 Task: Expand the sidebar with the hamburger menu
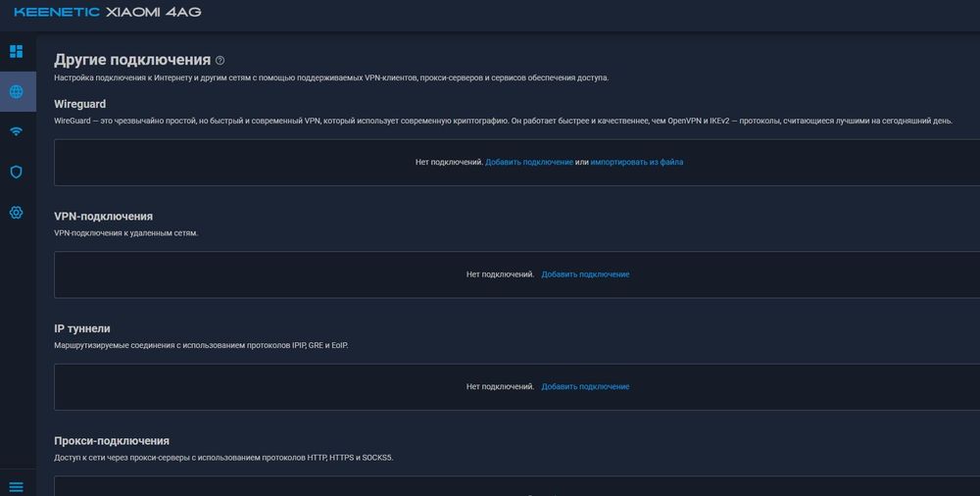[x=16, y=486]
